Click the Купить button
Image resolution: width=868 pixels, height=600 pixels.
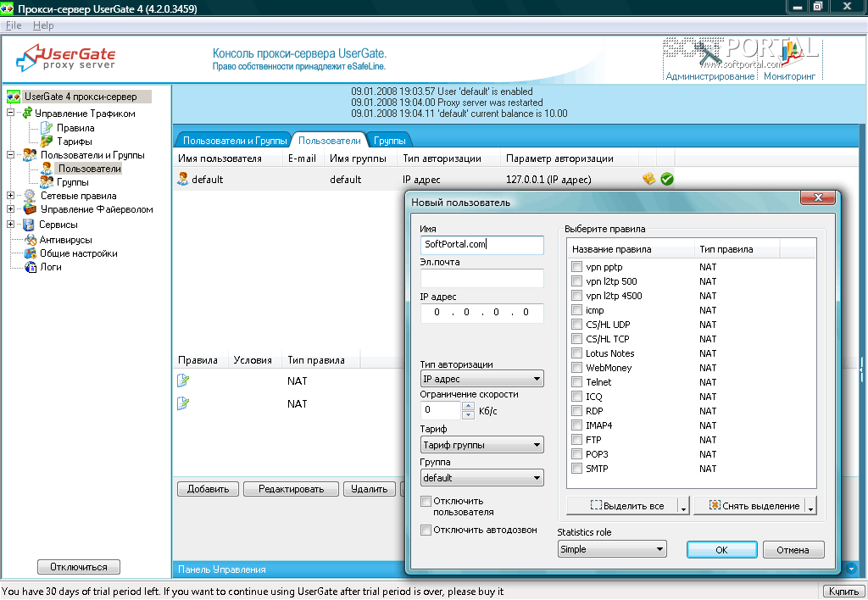(843, 592)
